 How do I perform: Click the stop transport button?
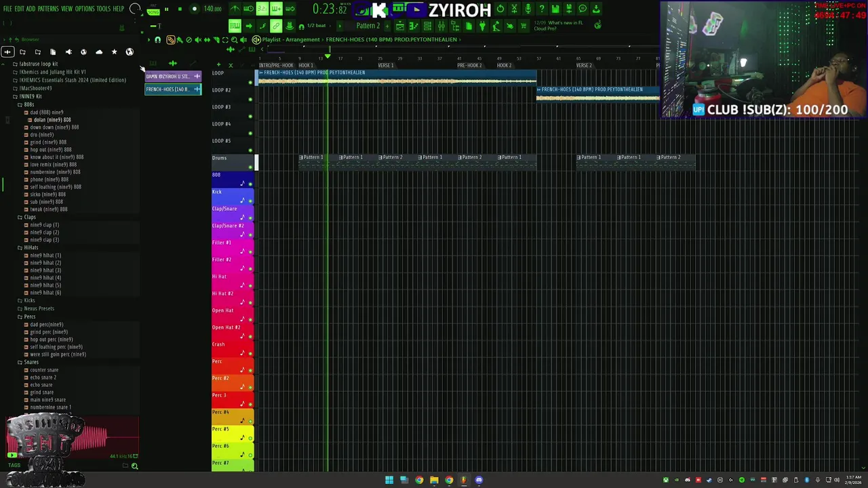point(180,9)
